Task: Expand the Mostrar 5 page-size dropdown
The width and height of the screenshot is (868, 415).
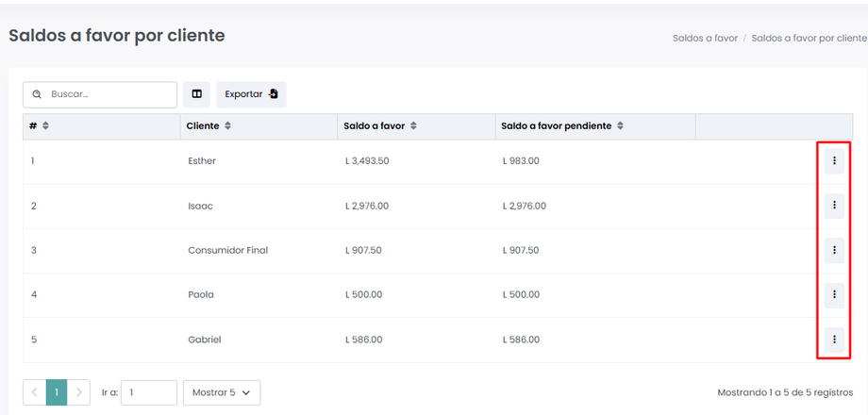Action: pos(221,392)
